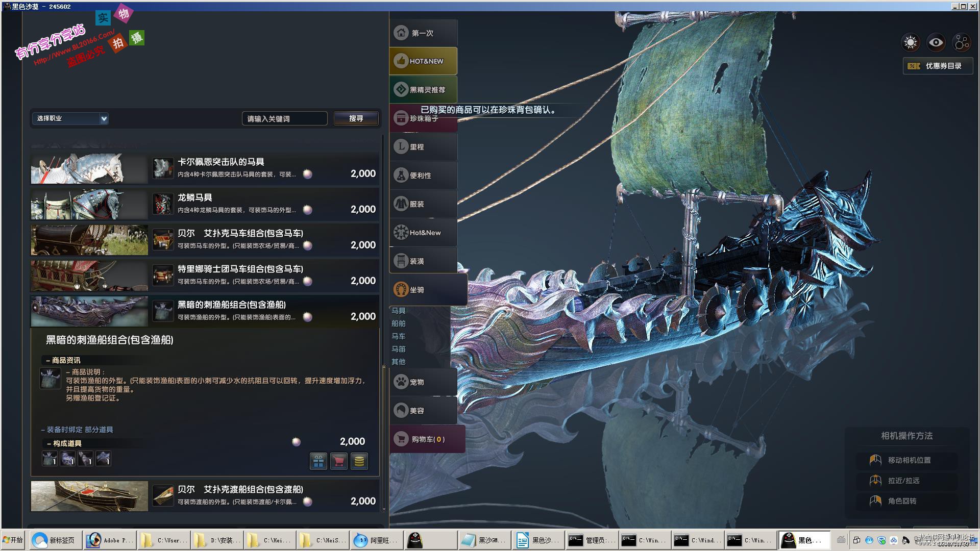Open the QQ penguin taskbar item without label
Screen dimensions: 980x551
click(x=431, y=540)
